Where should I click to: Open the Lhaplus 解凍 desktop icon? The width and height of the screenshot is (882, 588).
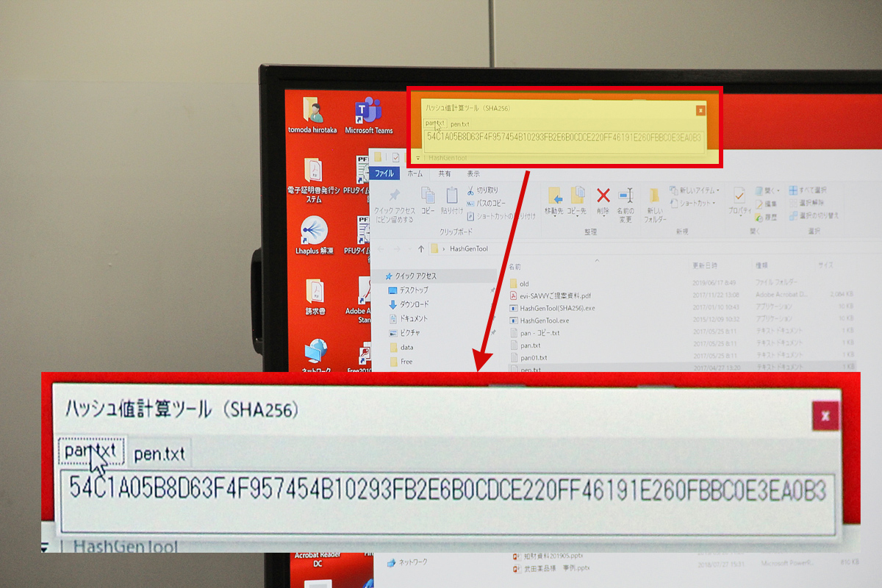coord(315,233)
